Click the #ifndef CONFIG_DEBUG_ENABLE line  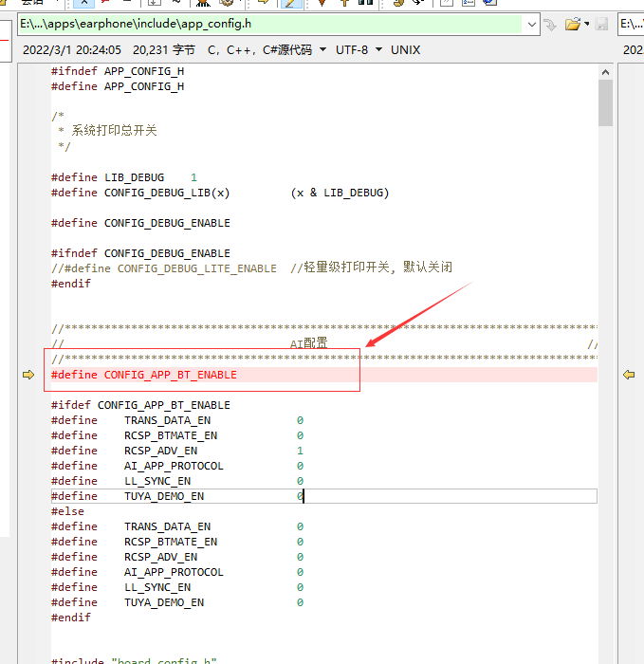(140, 253)
